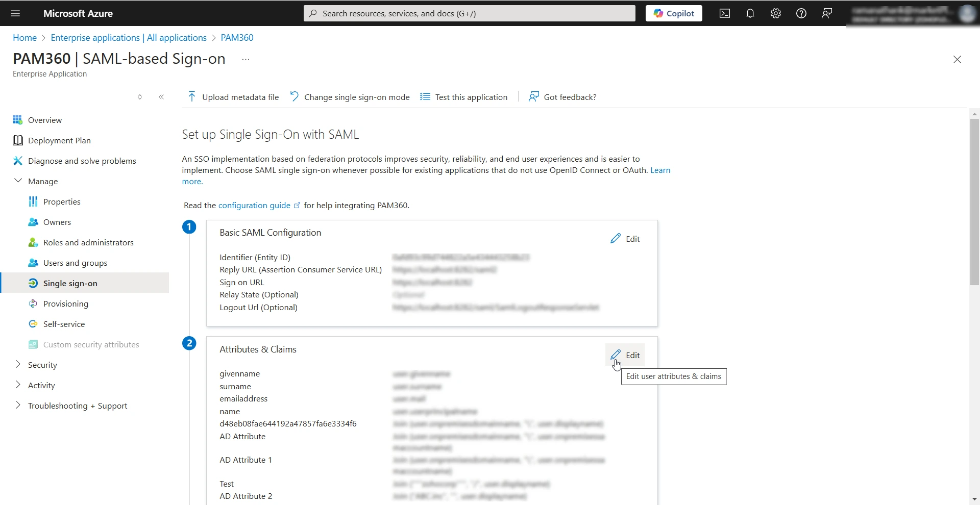The width and height of the screenshot is (980, 505).
Task: Open Users and groups in the sidebar
Action: (75, 263)
